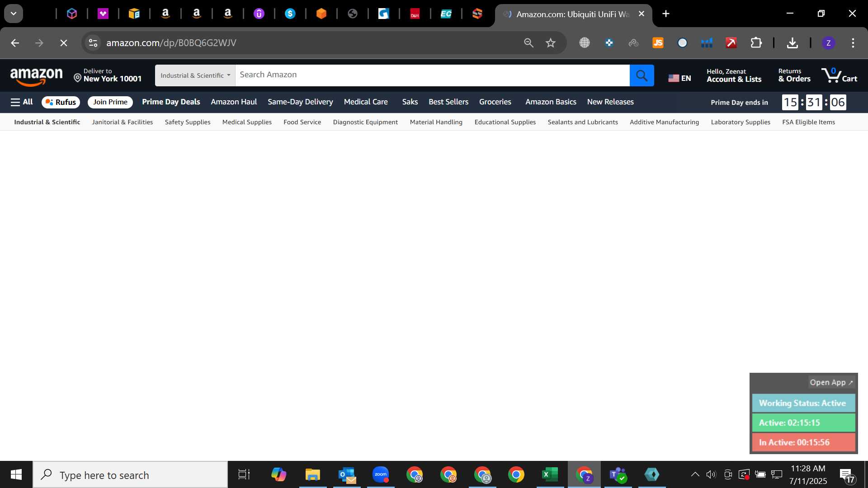This screenshot has height=488, width=868.
Task: Expand Industrial & Scientific search category dropdown
Action: (x=195, y=75)
